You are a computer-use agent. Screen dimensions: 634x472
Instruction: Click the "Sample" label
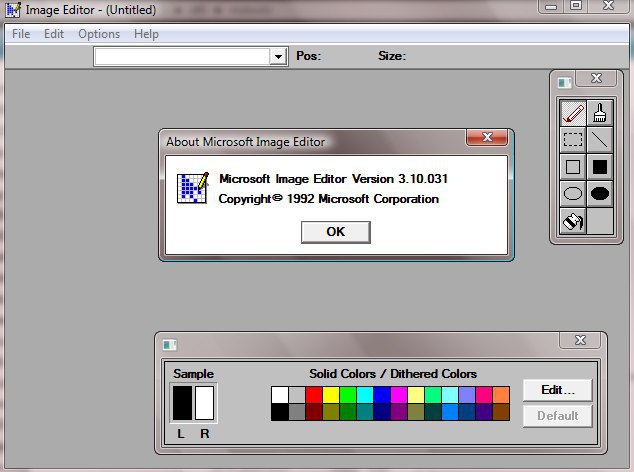click(193, 374)
